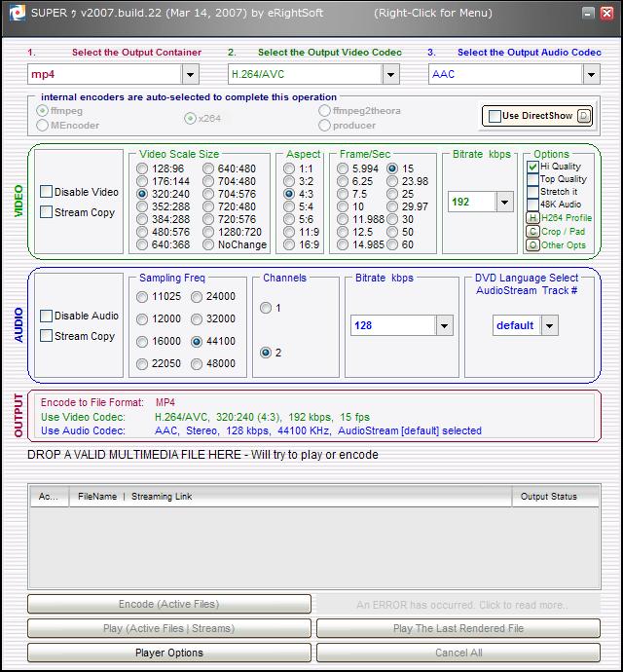Select the grayed-out MEncoder radio button
Screen dimensions: 623x672
pyautogui.click(x=42, y=125)
